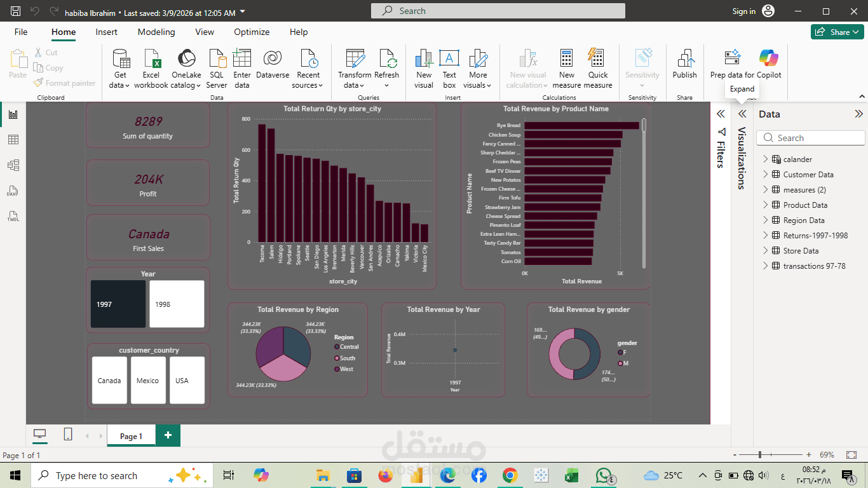This screenshot has height=488, width=868.
Task: Collapse the ribbon with chevron
Action: [862, 97]
